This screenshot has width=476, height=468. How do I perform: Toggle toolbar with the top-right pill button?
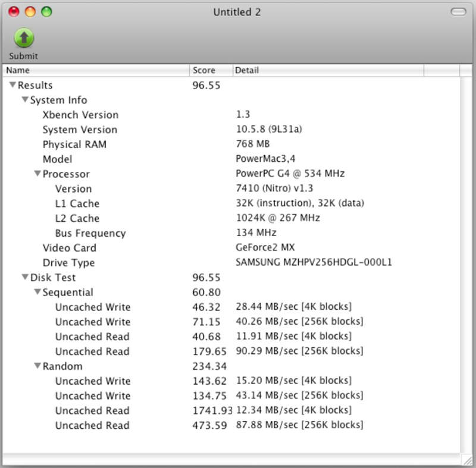click(459, 12)
